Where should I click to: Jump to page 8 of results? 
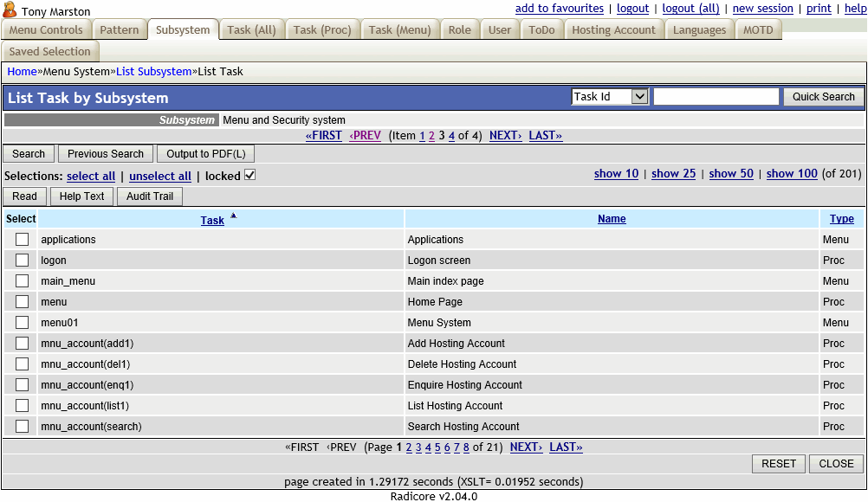point(468,447)
